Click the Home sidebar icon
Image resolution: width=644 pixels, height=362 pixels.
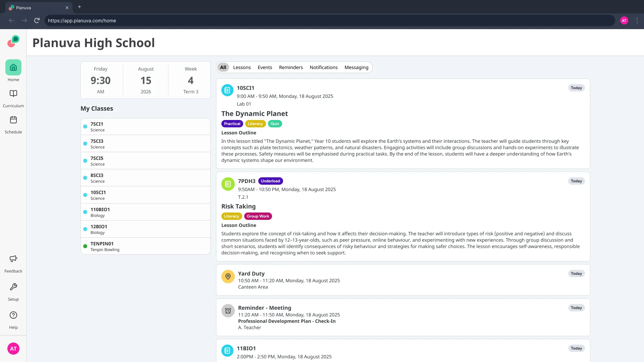coord(13,67)
